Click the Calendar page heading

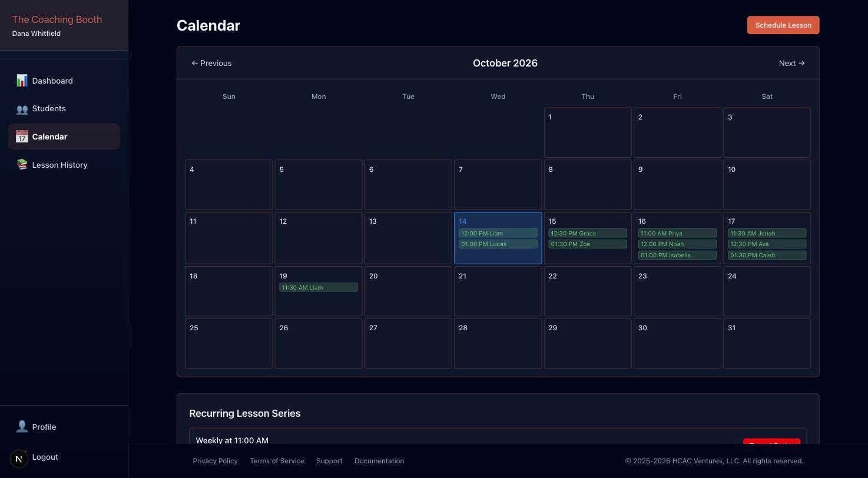pyautogui.click(x=208, y=26)
